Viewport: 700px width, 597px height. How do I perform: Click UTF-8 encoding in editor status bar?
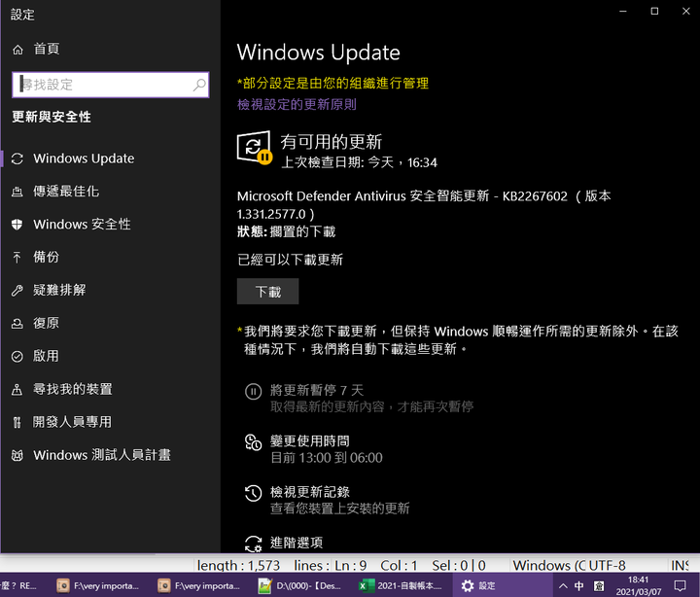(607, 565)
